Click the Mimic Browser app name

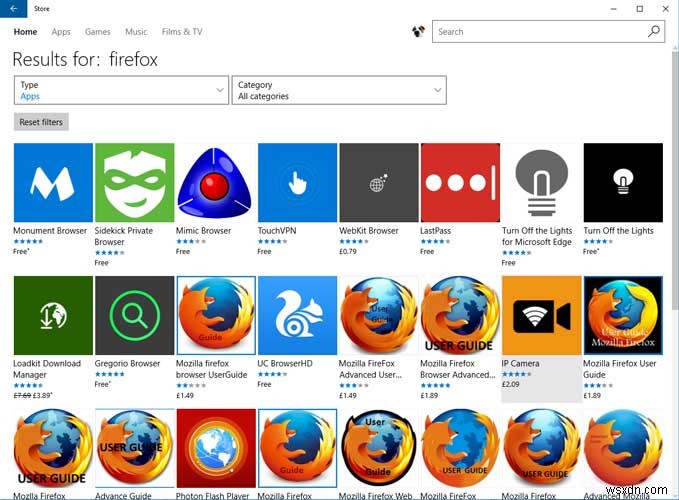click(204, 231)
